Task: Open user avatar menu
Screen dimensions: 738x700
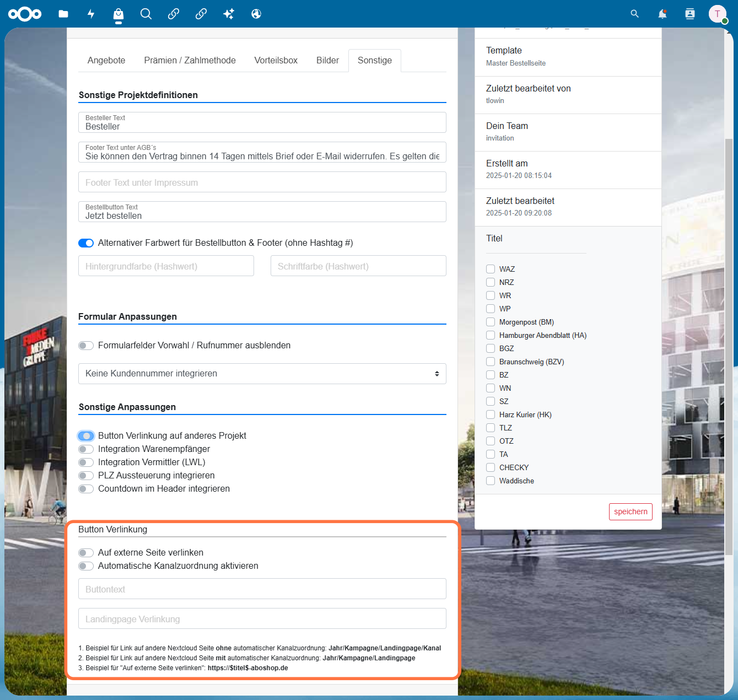Action: tap(718, 14)
